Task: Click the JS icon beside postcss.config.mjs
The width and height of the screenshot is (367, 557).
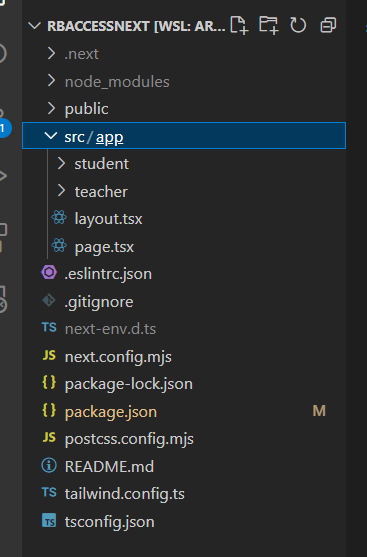Action: pyautogui.click(x=49, y=437)
